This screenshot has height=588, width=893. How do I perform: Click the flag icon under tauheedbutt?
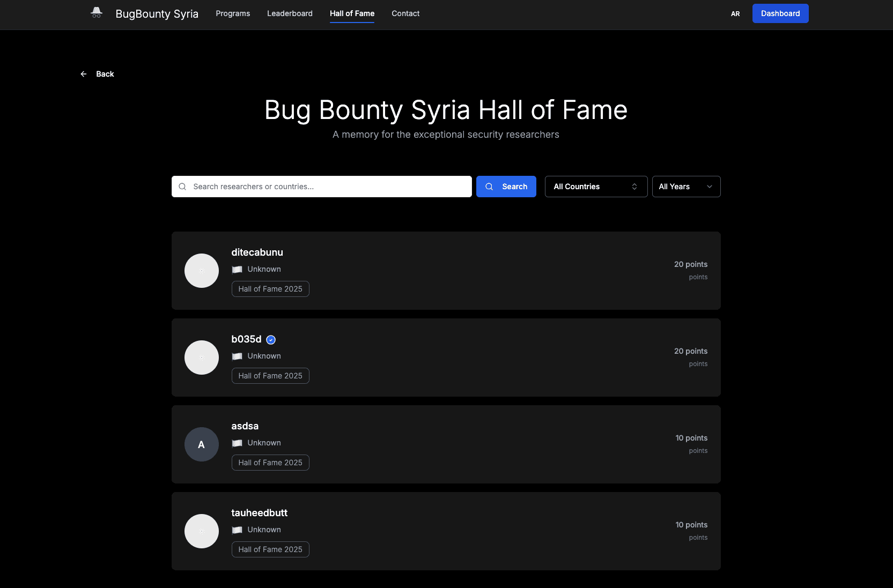point(237,530)
